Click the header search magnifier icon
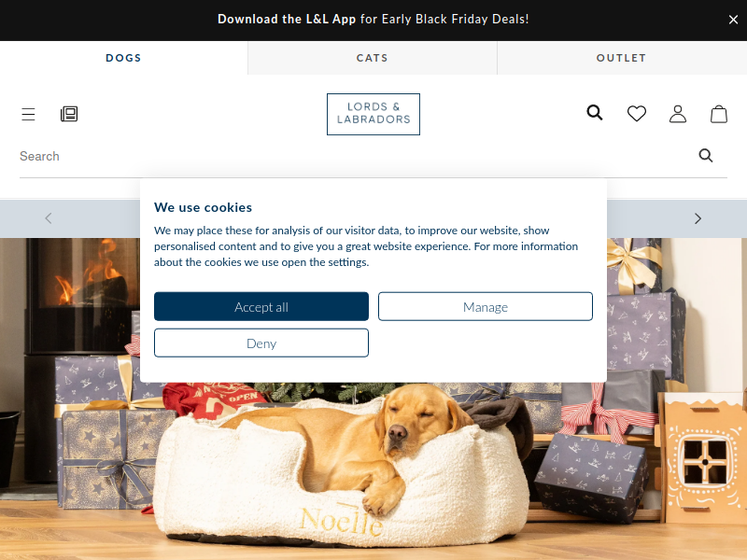This screenshot has width=747, height=560. coord(595,113)
